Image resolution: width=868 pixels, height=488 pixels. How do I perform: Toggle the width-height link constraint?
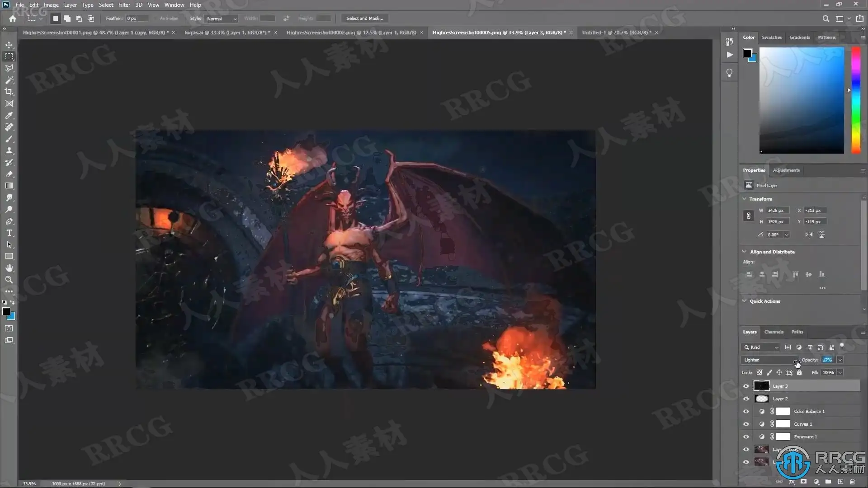pos(749,216)
